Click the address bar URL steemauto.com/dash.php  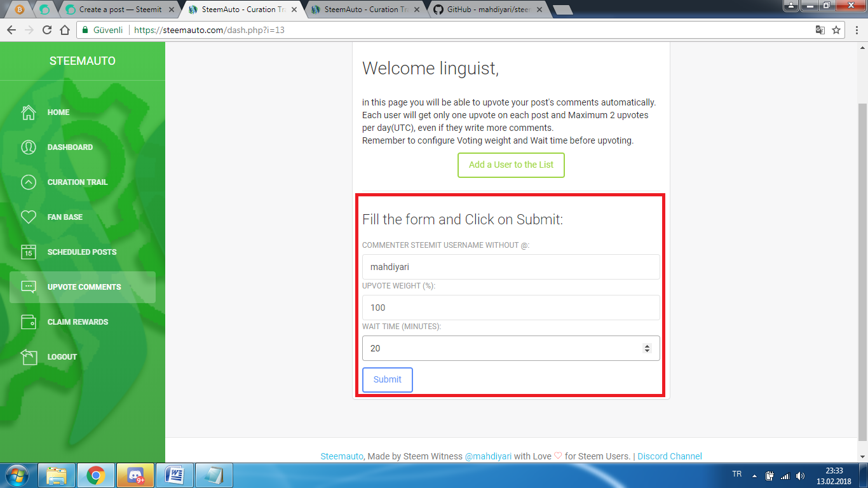(x=209, y=30)
